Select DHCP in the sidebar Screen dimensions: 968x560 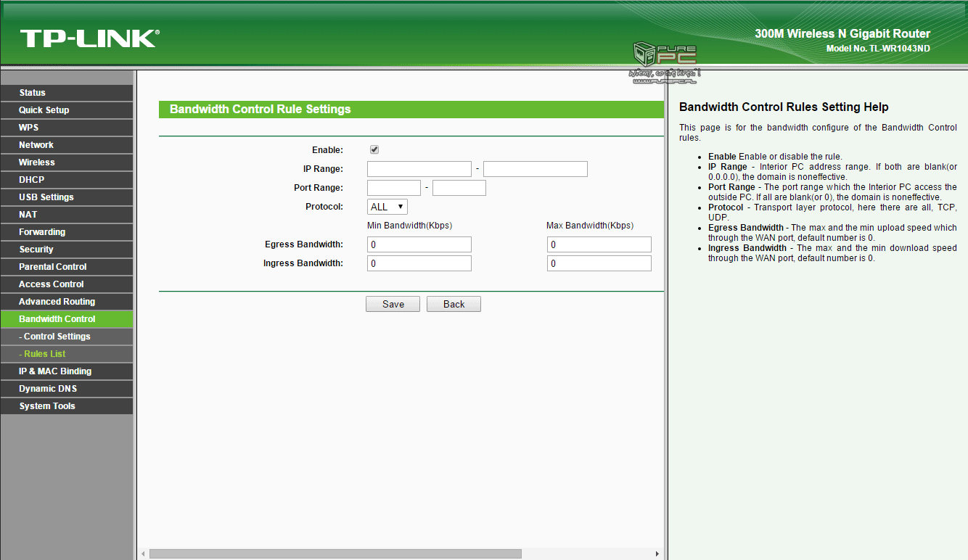pos(67,180)
